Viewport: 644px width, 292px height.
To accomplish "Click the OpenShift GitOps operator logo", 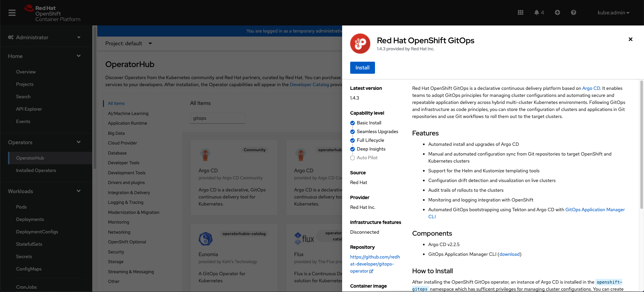I will (360, 44).
